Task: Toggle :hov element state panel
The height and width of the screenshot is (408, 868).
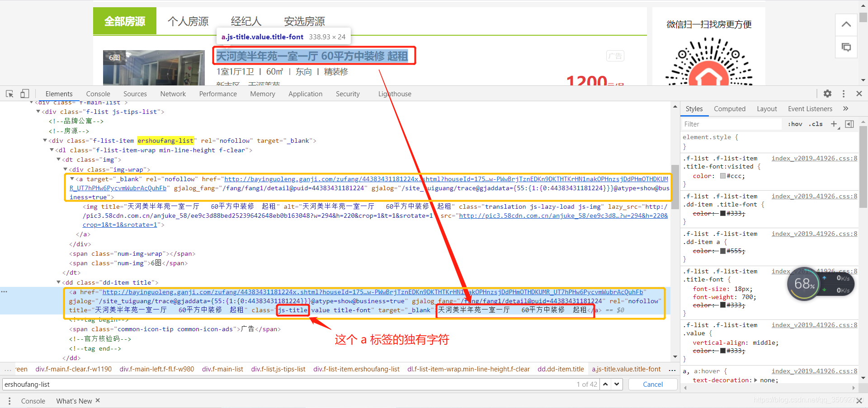Action: 795,124
